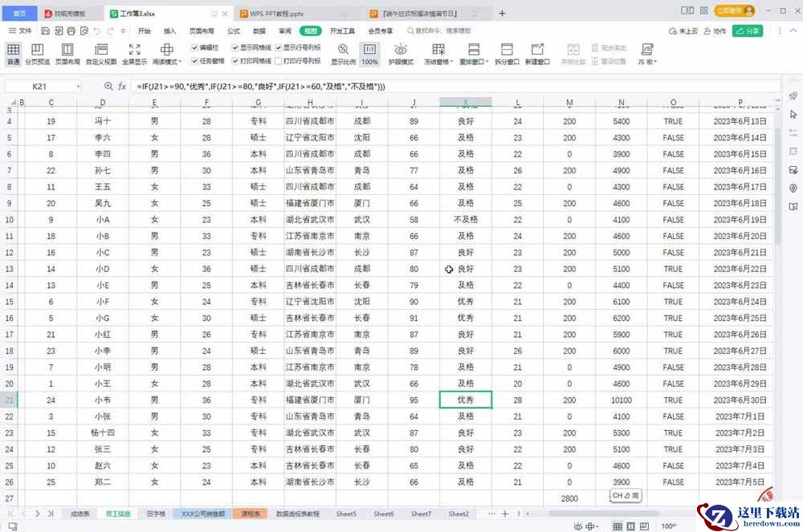
Task: Select Page Break view in status bar
Action: (644, 526)
